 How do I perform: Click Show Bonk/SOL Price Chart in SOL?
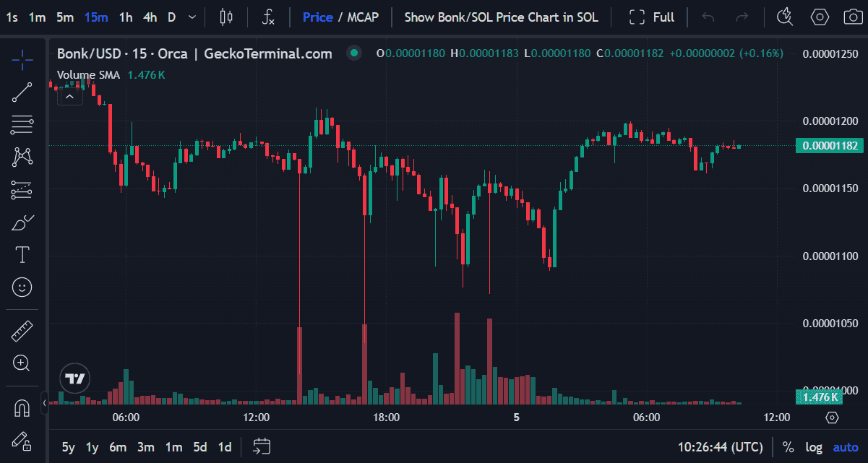501,17
